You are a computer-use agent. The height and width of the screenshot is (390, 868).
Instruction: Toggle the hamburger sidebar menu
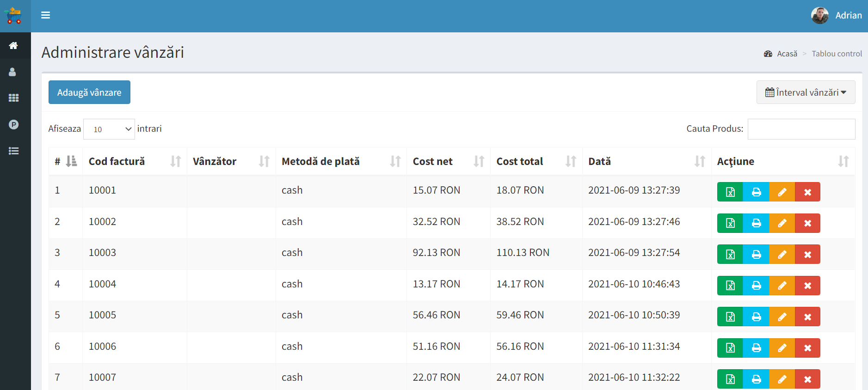pos(45,15)
